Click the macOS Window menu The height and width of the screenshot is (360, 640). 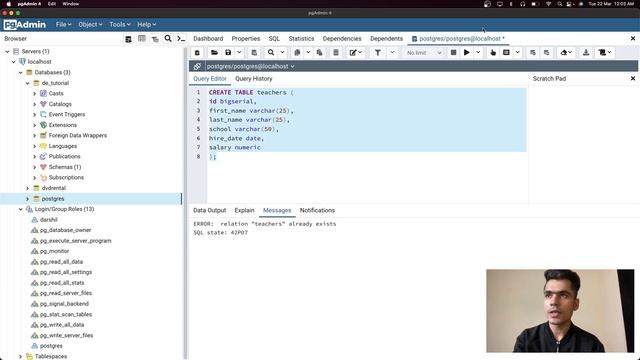[x=71, y=4]
